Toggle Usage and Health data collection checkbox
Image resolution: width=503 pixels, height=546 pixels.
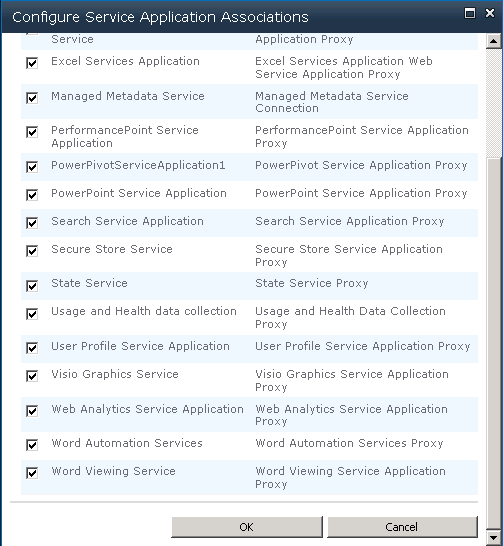tap(32, 314)
